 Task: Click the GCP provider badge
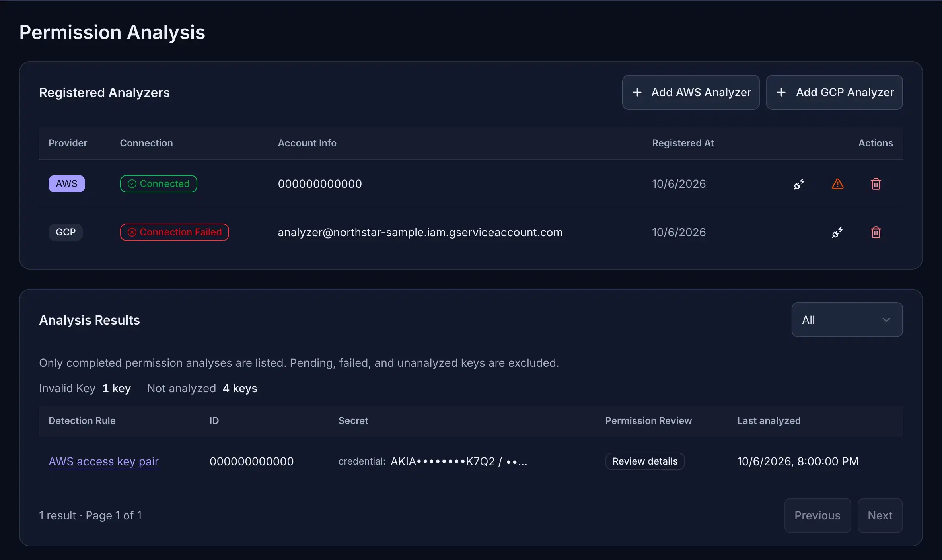[66, 232]
